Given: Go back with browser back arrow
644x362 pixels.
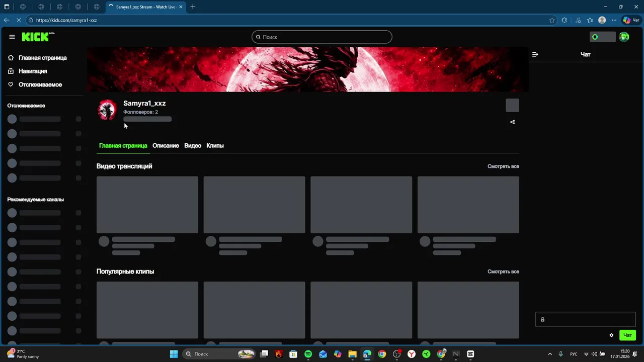Looking at the screenshot, I should 7,20.
